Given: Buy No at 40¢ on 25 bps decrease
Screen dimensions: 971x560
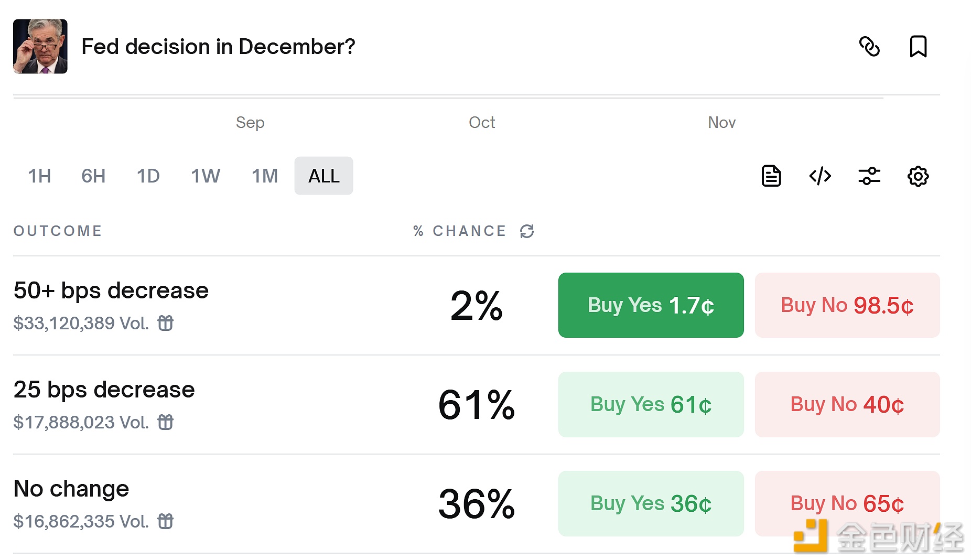Looking at the screenshot, I should pos(847,404).
